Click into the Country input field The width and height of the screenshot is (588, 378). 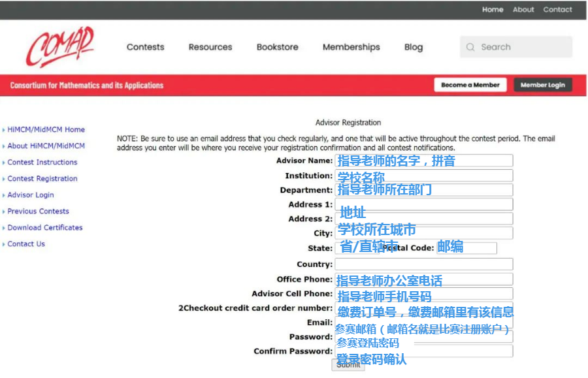click(423, 263)
